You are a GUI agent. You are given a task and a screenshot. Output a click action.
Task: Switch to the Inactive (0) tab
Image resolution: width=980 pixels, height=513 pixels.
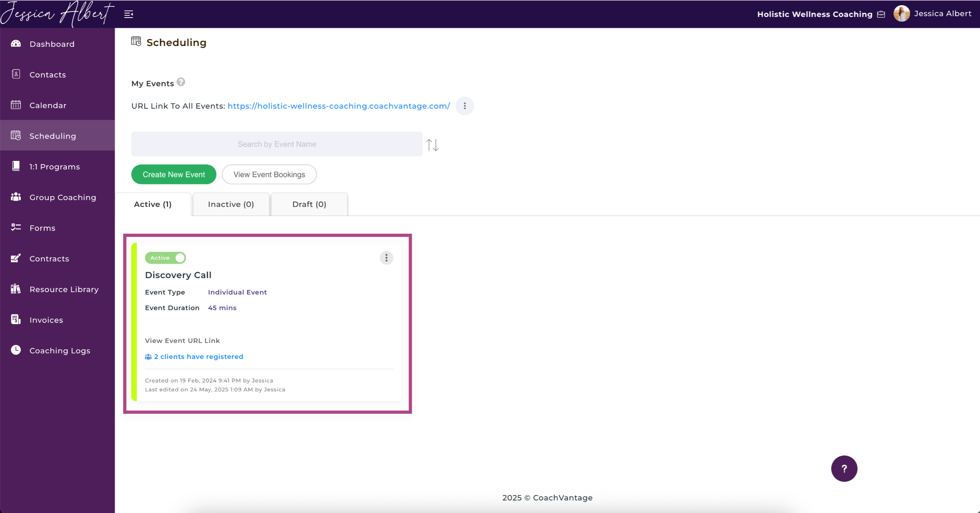pyautogui.click(x=231, y=204)
